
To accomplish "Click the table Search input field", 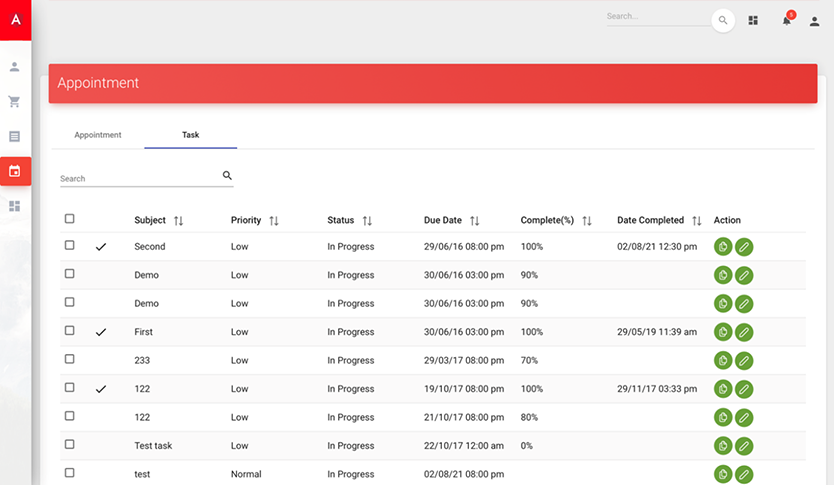I will click(138, 178).
